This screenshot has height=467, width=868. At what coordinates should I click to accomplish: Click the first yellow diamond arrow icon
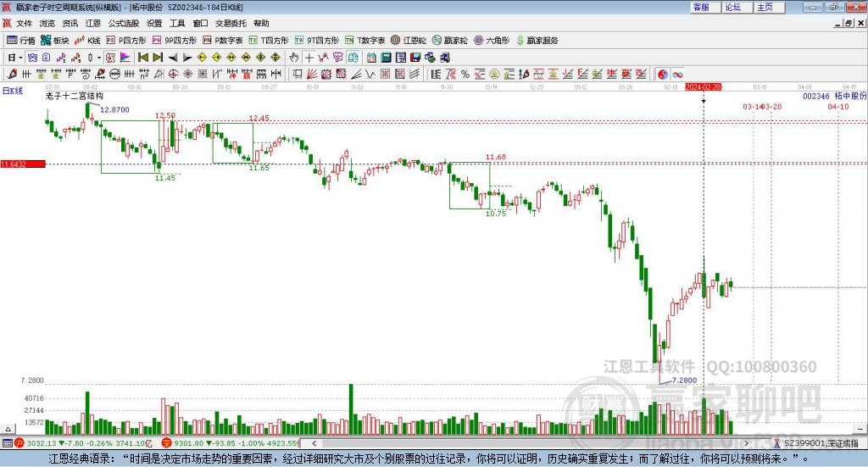(202, 58)
